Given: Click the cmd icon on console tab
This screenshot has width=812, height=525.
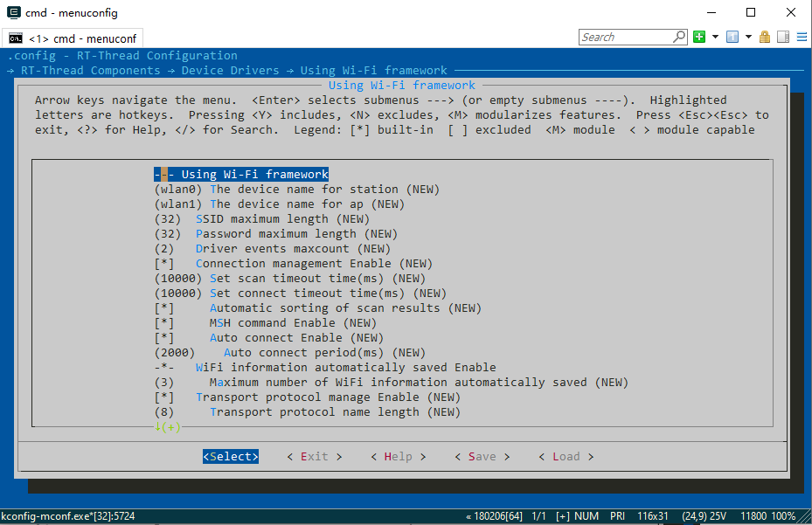Looking at the screenshot, I should 16,38.
